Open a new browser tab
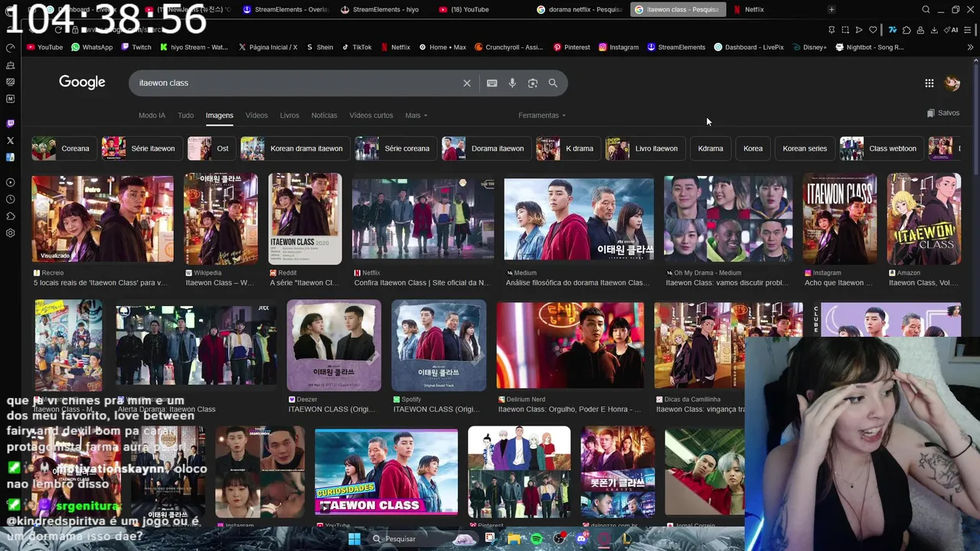980x551 pixels. pyautogui.click(x=831, y=9)
